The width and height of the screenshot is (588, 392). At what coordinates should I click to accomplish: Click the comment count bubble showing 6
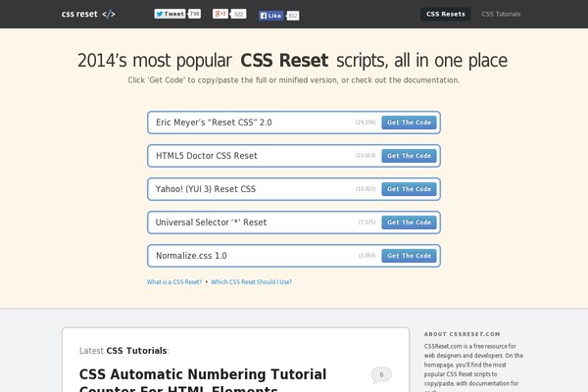381,374
